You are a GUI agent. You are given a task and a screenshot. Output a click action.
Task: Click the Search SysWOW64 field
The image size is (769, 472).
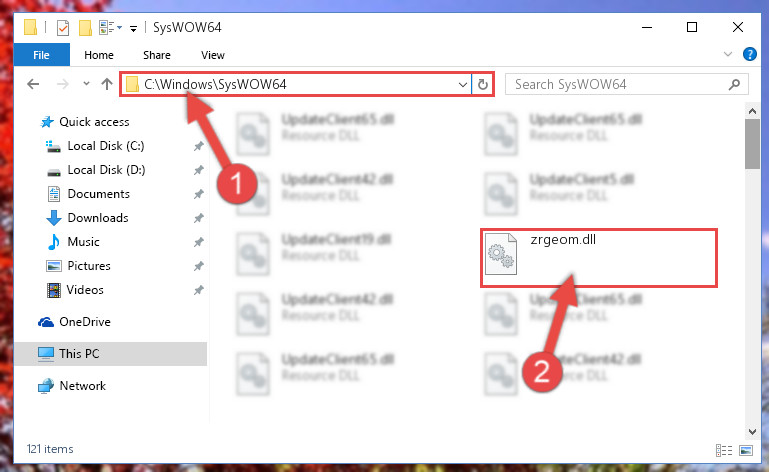pyautogui.click(x=620, y=84)
